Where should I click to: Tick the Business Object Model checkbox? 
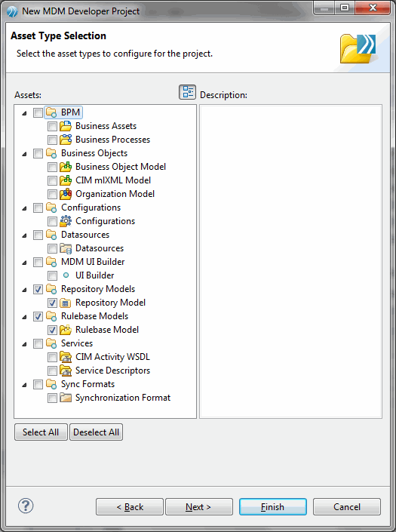coord(52,167)
